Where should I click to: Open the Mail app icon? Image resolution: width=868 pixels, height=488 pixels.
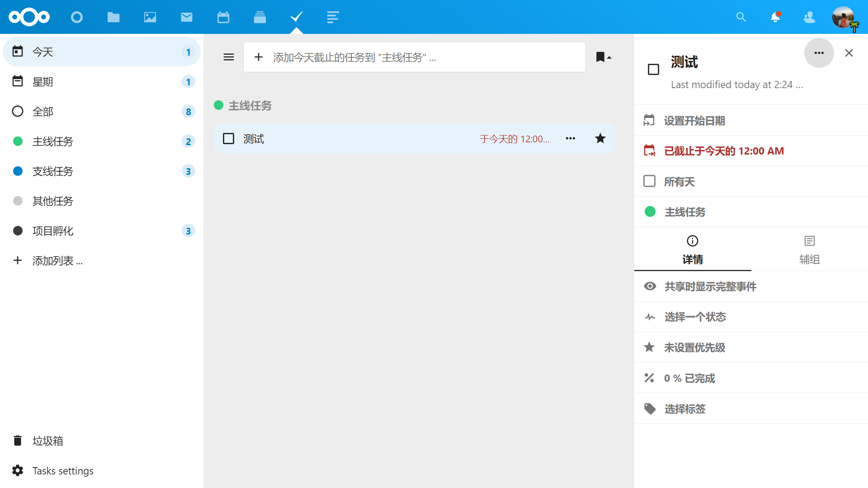[x=187, y=17]
